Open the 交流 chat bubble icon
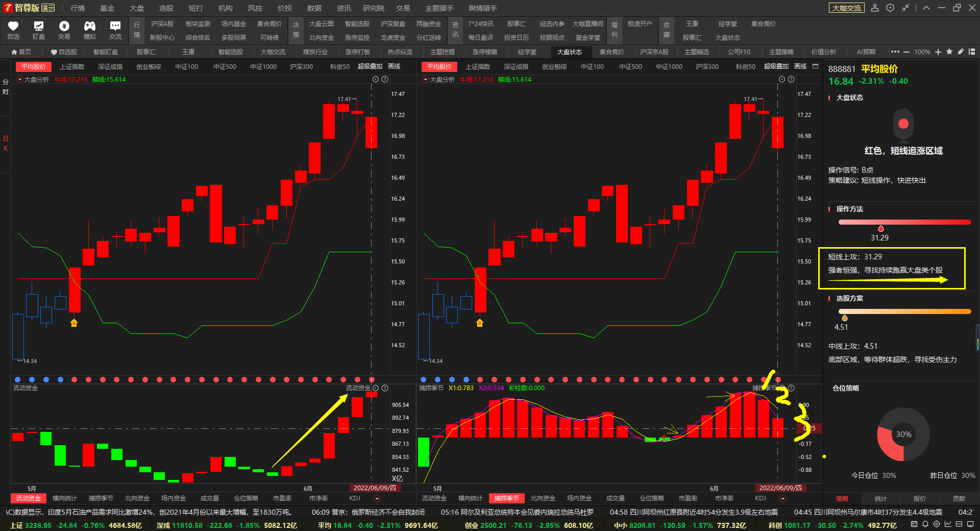The height and width of the screenshot is (531, 980). pyautogui.click(x=115, y=30)
